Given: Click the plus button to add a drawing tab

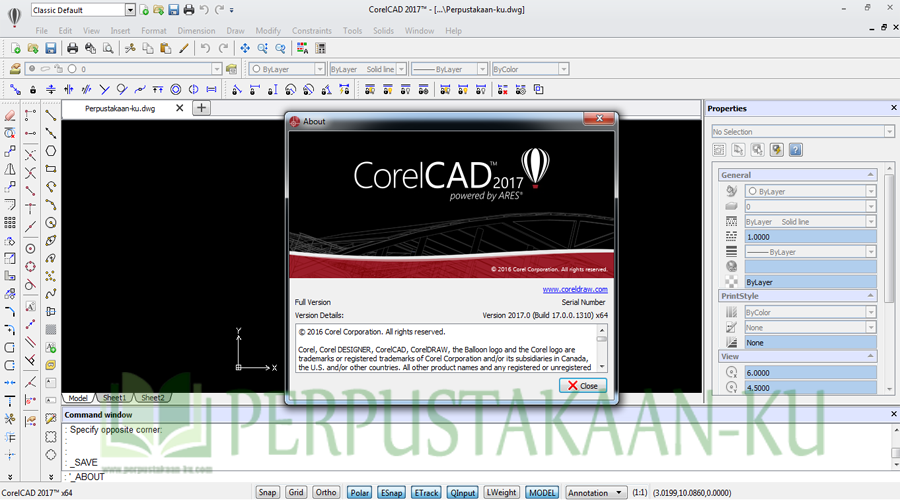Looking at the screenshot, I should (201, 108).
